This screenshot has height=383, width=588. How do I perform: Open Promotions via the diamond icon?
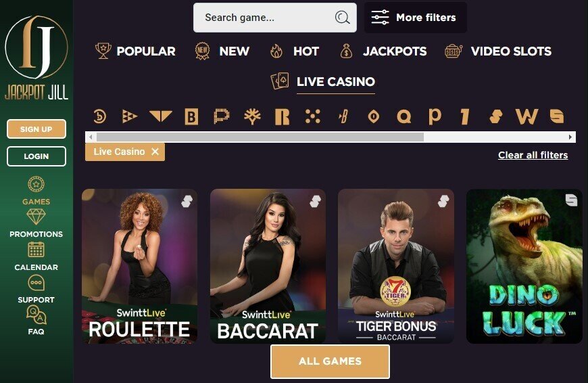pyautogui.click(x=36, y=217)
